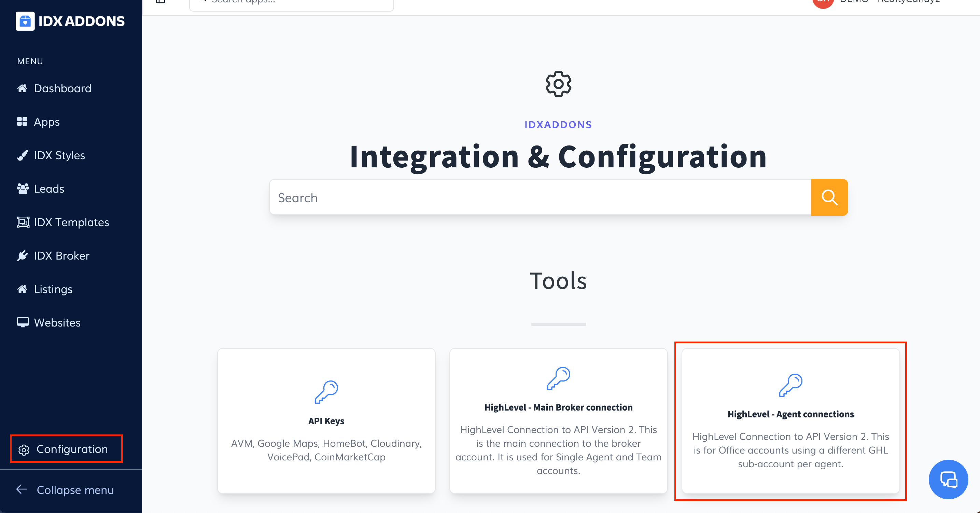Viewport: 980px width, 513px height.
Task: Click the IDX Templates frame icon
Action: [23, 222]
